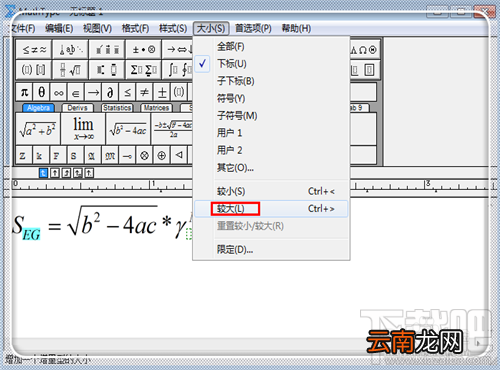Choose 其它(O)... size option

point(271,168)
